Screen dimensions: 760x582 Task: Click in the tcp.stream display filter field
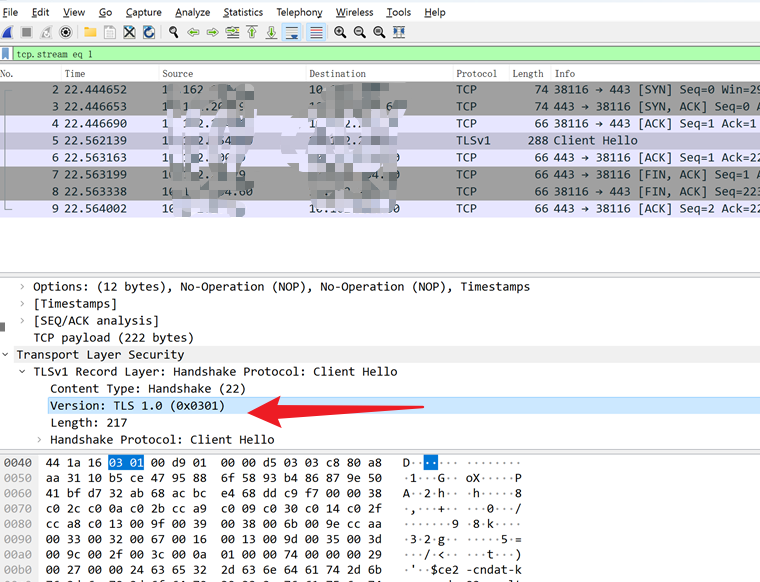coord(380,54)
